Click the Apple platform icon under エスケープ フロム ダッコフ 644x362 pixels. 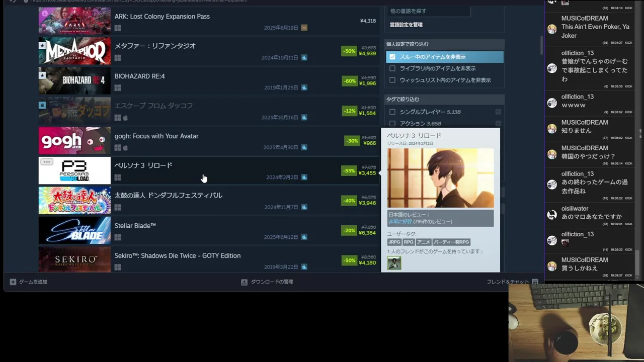[x=125, y=118]
